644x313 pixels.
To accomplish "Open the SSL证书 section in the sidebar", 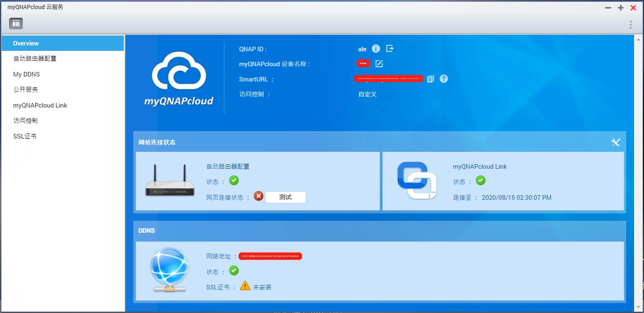I will tap(25, 136).
